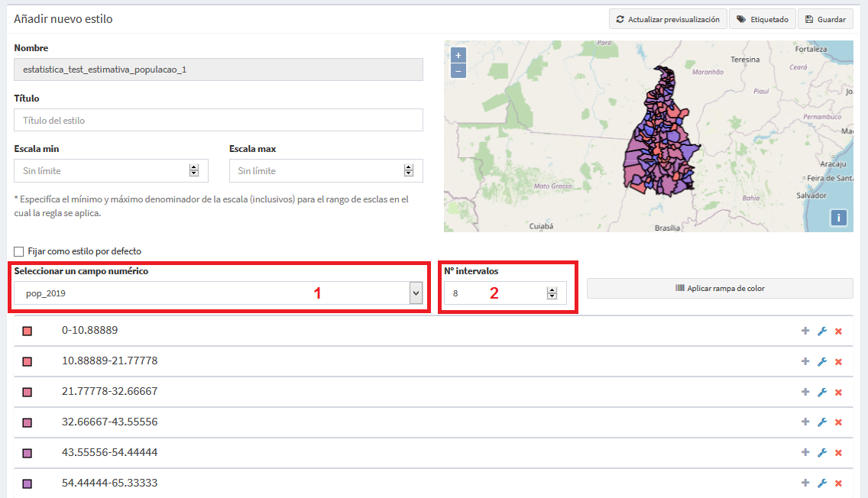Click the Escala min stepper arrows
The height and width of the screenshot is (498, 868).
coord(194,170)
